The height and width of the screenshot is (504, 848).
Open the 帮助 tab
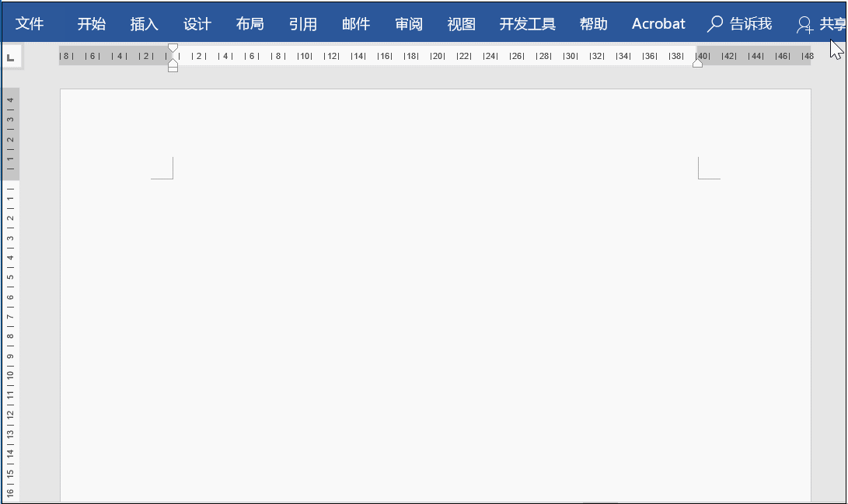pyautogui.click(x=593, y=24)
